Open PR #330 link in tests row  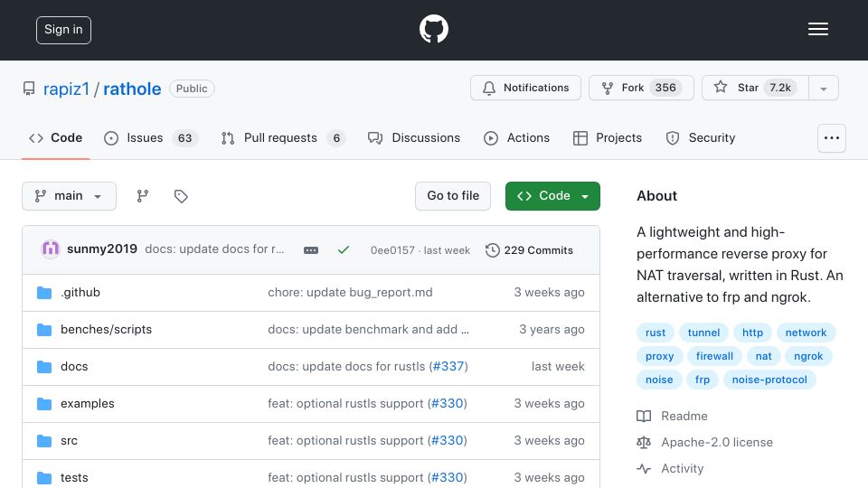click(448, 477)
